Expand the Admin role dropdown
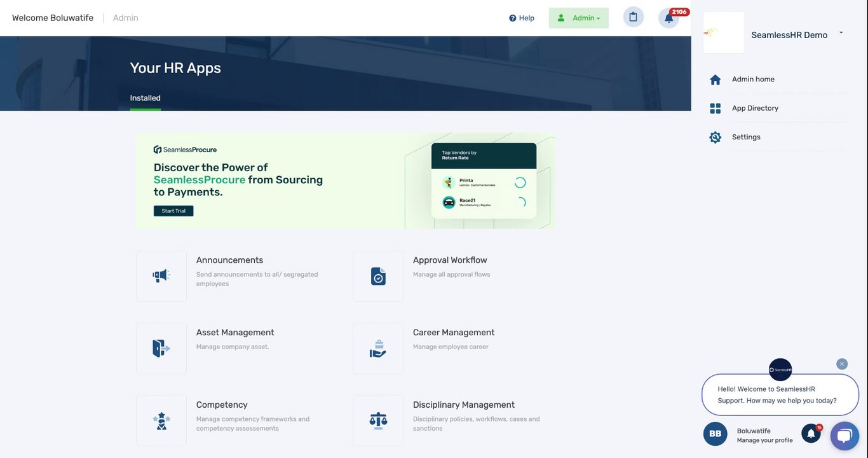This screenshot has width=868, height=458. coord(579,18)
